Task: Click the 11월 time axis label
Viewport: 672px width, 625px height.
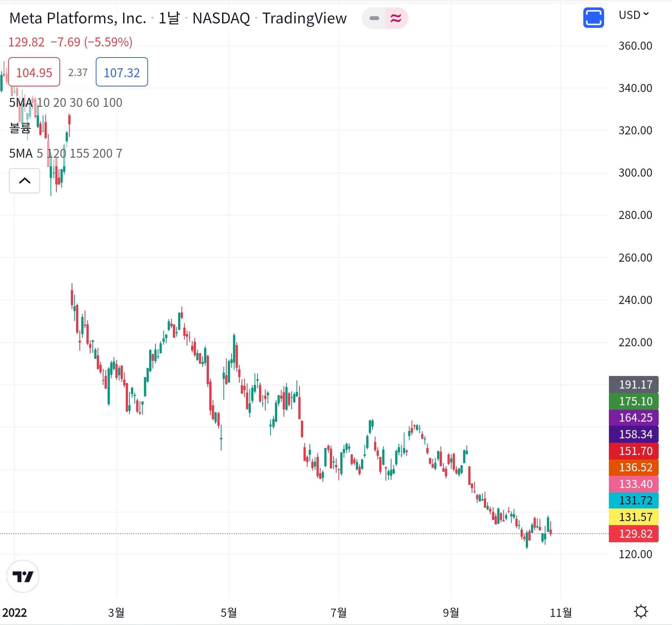Action: point(561,612)
